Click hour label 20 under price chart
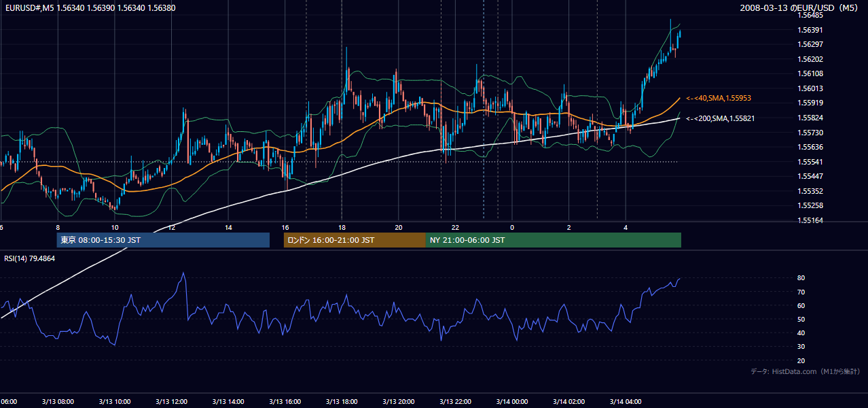Image resolution: width=868 pixels, height=408 pixels. pos(399,228)
